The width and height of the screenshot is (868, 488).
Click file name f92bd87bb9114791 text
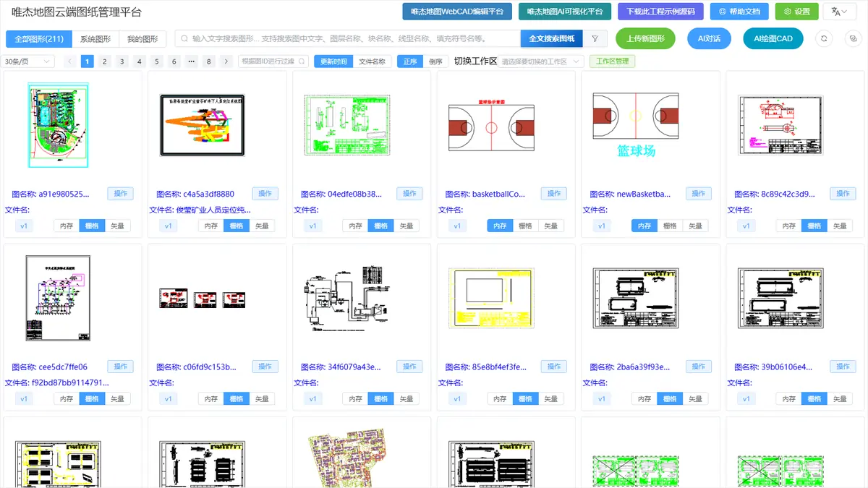pos(70,382)
